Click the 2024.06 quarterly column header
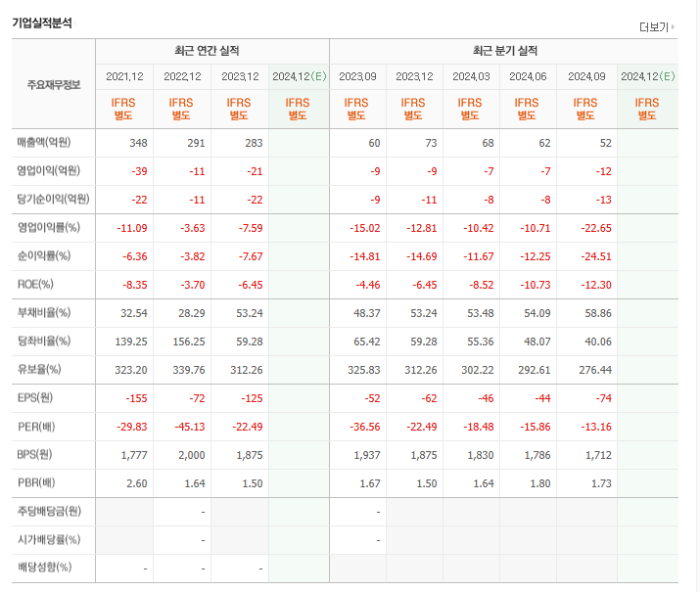This screenshot has height=592, width=700. tap(528, 76)
